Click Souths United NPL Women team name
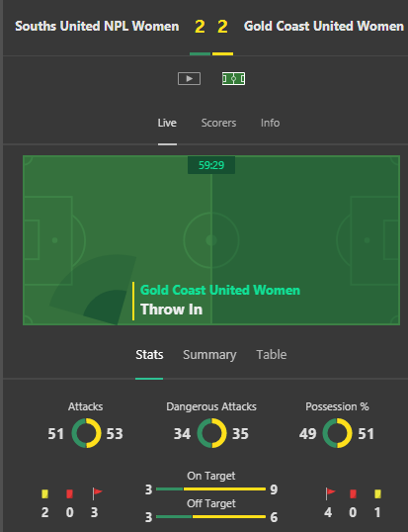 click(97, 26)
